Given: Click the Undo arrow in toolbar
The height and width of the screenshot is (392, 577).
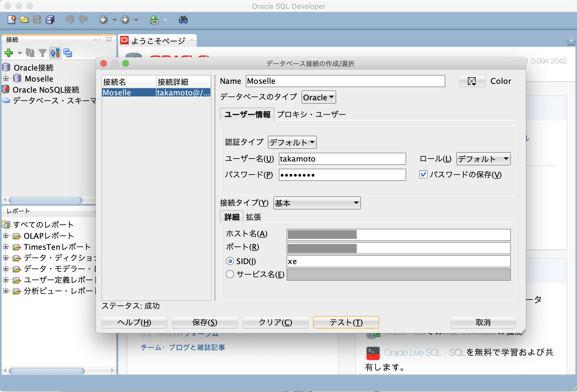Looking at the screenshot, I should pyautogui.click(x=70, y=20).
